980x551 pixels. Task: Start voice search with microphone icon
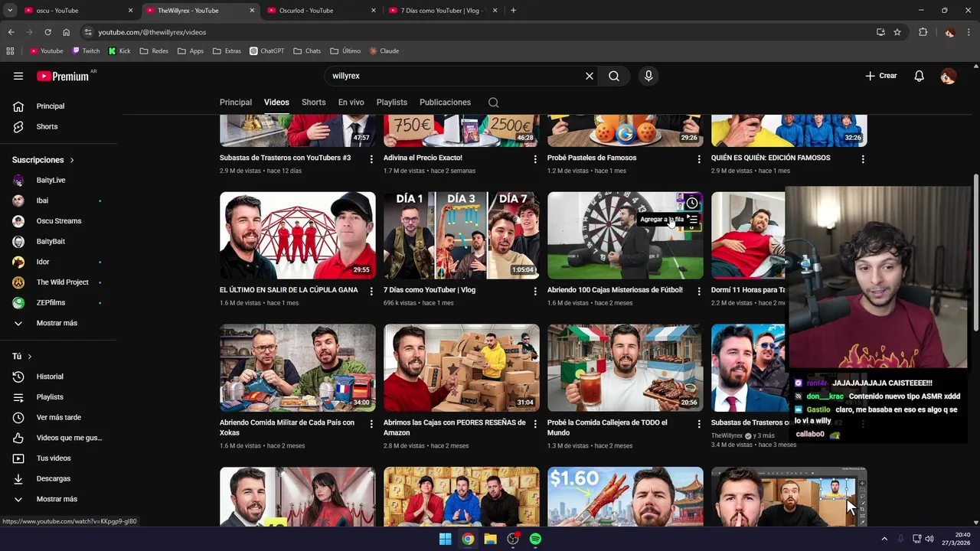pyautogui.click(x=648, y=76)
